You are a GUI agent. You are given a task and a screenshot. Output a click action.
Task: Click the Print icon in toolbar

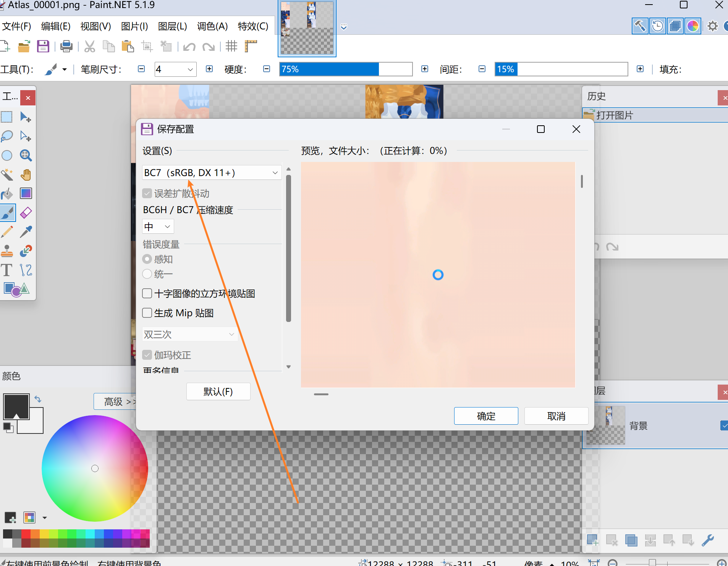tap(66, 47)
